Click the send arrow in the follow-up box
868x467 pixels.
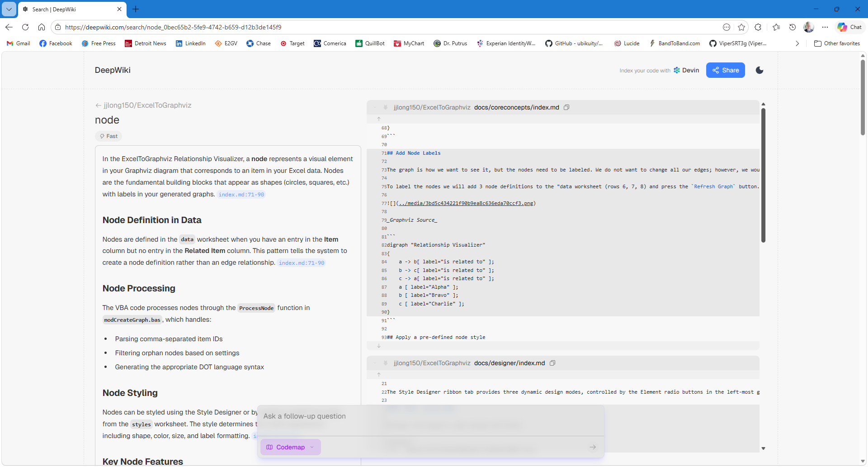click(592, 447)
